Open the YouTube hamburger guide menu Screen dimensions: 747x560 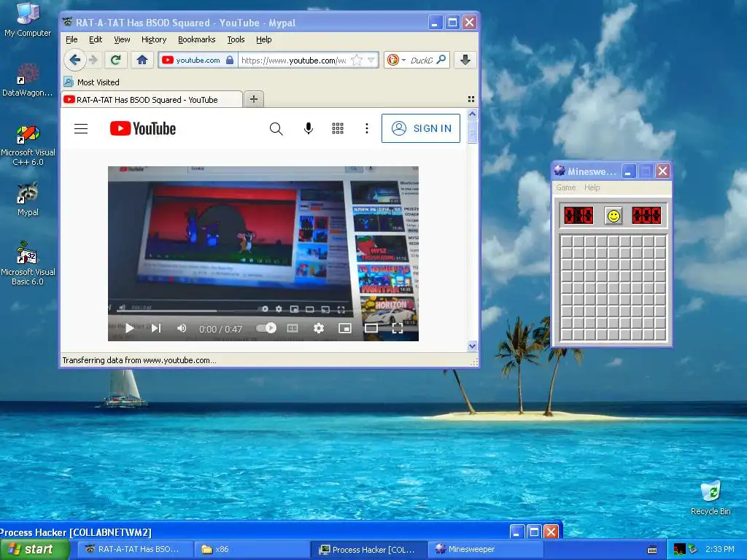[x=81, y=128]
